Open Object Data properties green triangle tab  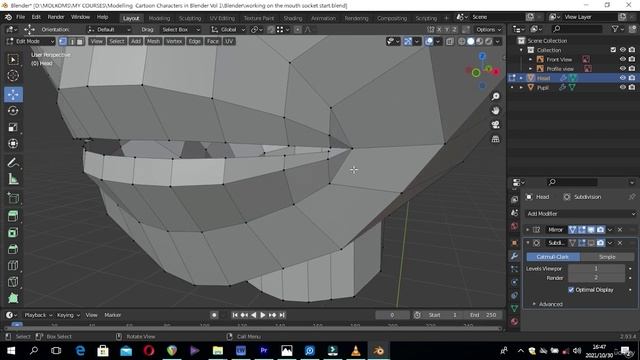point(514,308)
